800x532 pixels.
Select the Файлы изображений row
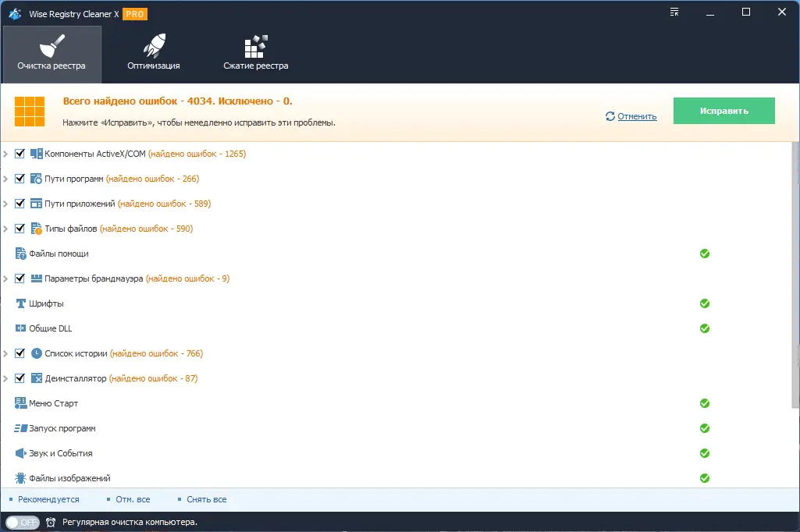[x=396, y=478]
